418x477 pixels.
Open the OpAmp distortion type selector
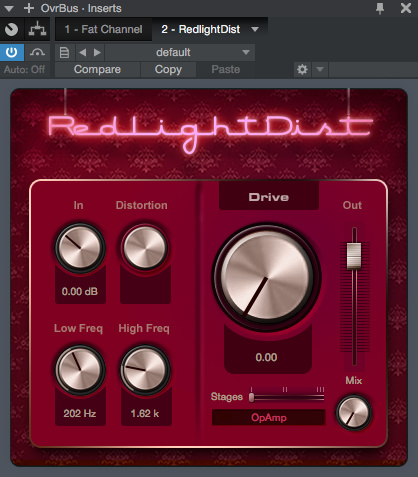(x=269, y=418)
